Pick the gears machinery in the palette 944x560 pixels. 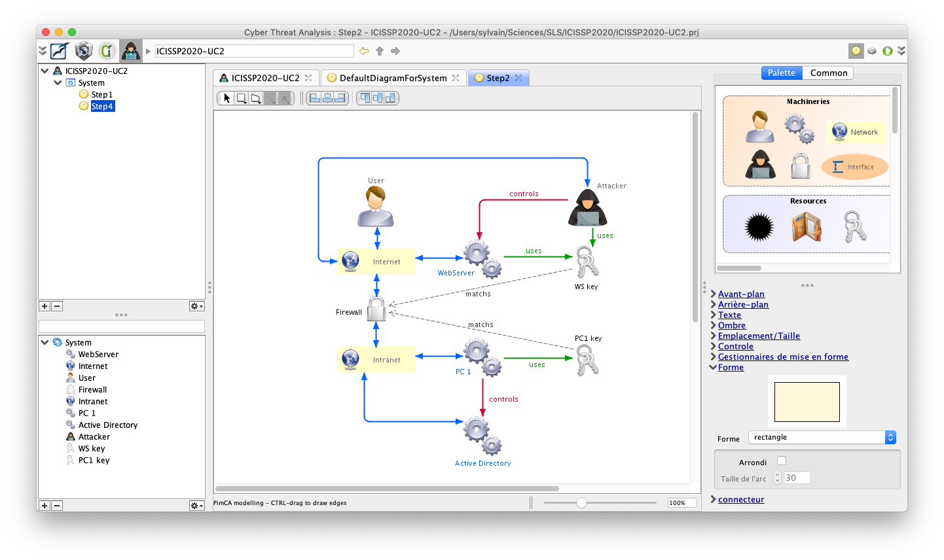tap(799, 129)
